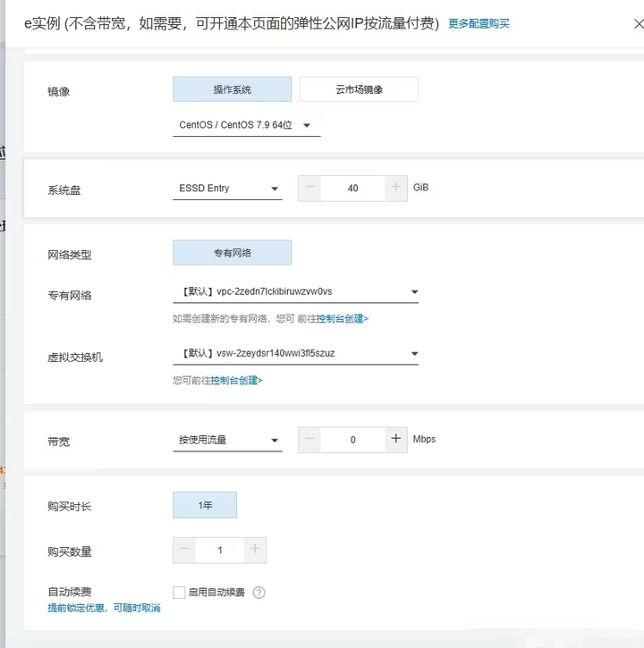Screen dimensions: 644x648
Task: Increase bandwidth Mbps with plus button
Action: coord(396,439)
